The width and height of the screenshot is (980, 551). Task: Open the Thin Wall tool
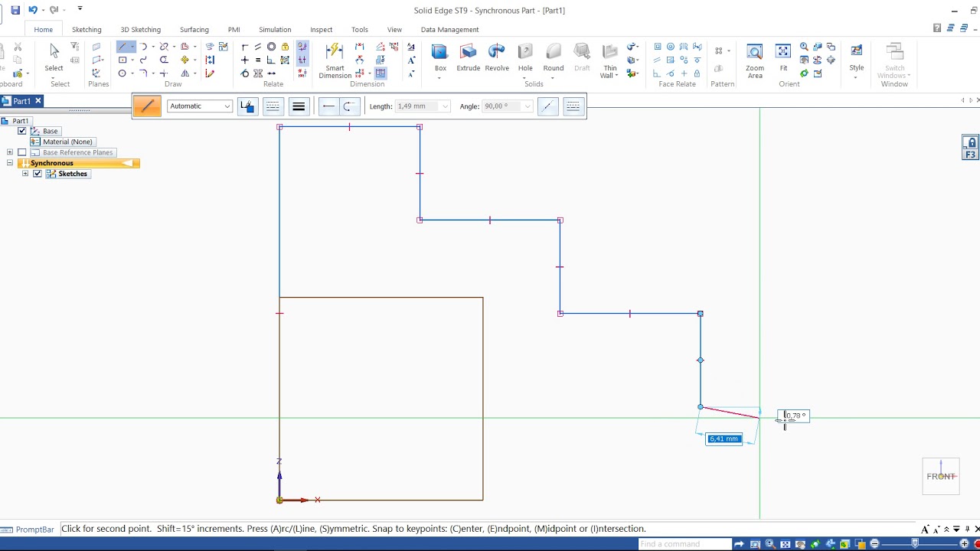coord(609,61)
